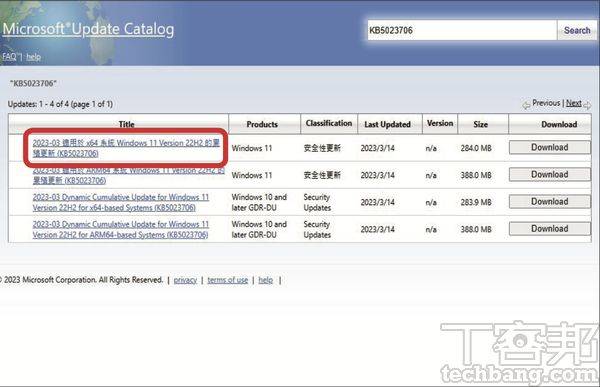Go to Next results page link

[x=573, y=103]
